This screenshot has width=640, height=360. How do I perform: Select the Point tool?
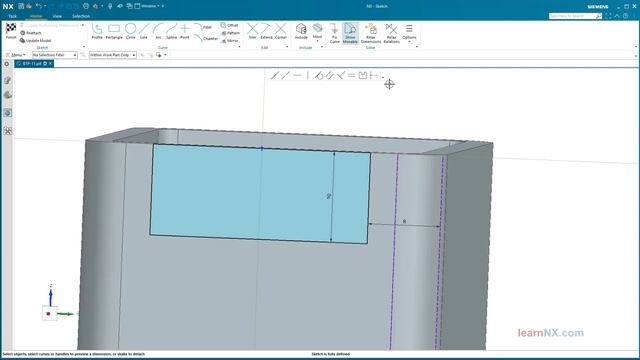point(185,31)
